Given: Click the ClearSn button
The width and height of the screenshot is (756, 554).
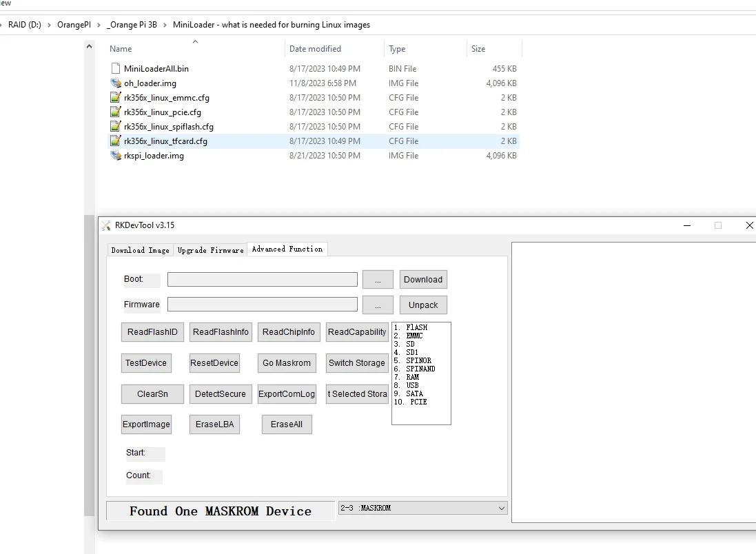Looking at the screenshot, I should 152,394.
